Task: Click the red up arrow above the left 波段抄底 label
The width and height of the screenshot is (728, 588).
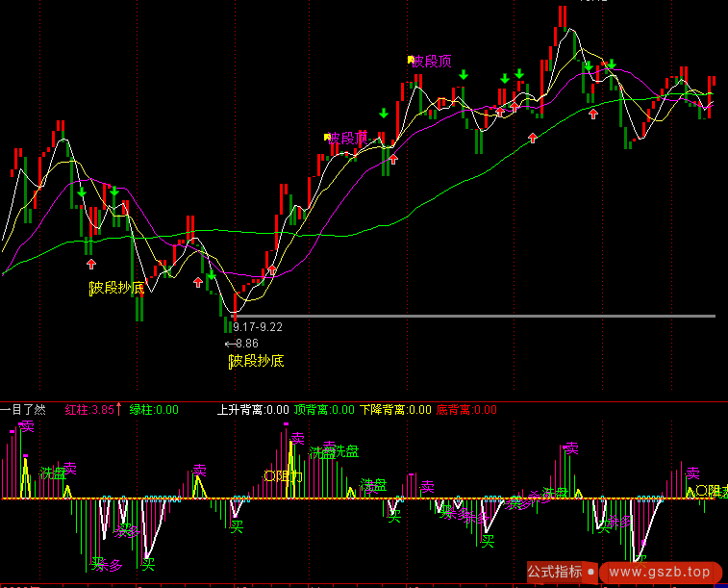Action: 91,263
